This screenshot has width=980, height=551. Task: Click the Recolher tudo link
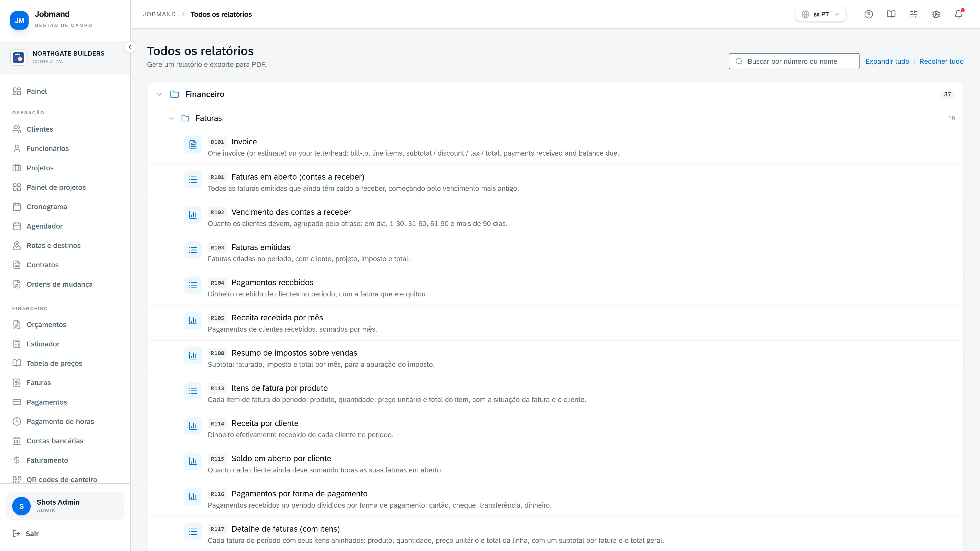941,61
